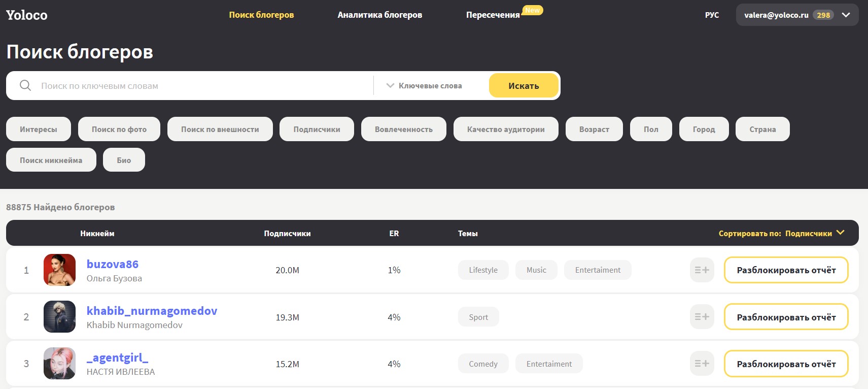
Task: Open the Ключевые слова search type dropdown
Action: pyautogui.click(x=425, y=86)
